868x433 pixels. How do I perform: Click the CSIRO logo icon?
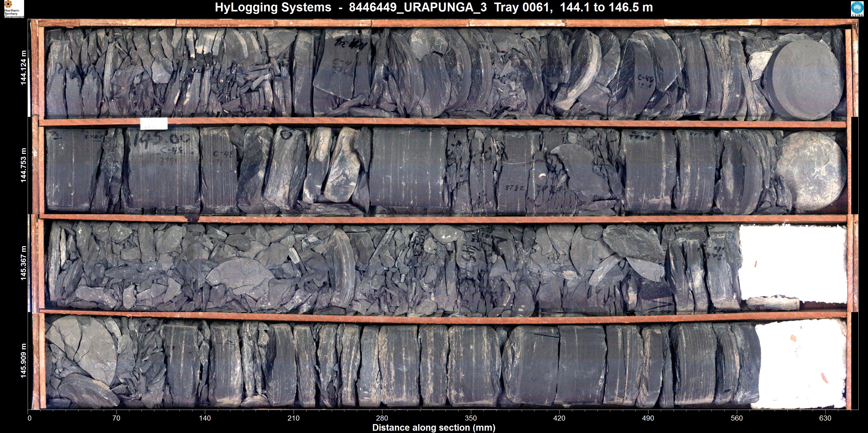(x=857, y=9)
